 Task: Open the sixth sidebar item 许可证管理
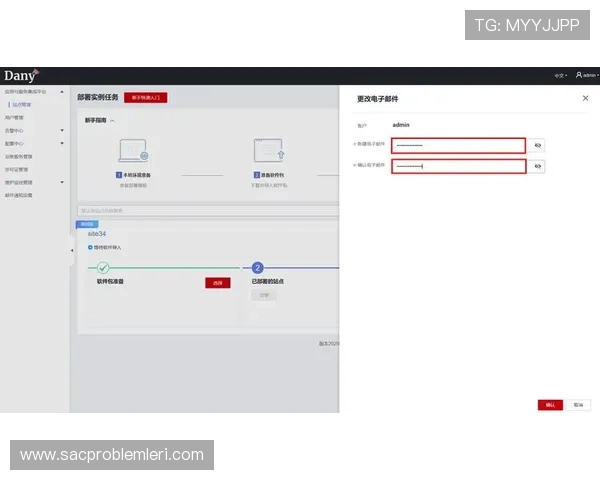(16, 170)
